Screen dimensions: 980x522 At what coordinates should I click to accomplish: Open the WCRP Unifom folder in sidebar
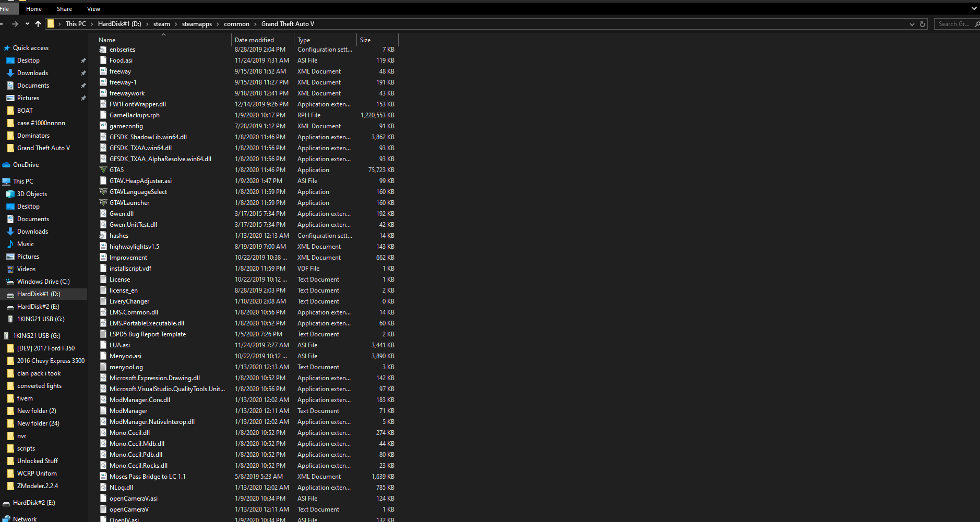point(37,474)
